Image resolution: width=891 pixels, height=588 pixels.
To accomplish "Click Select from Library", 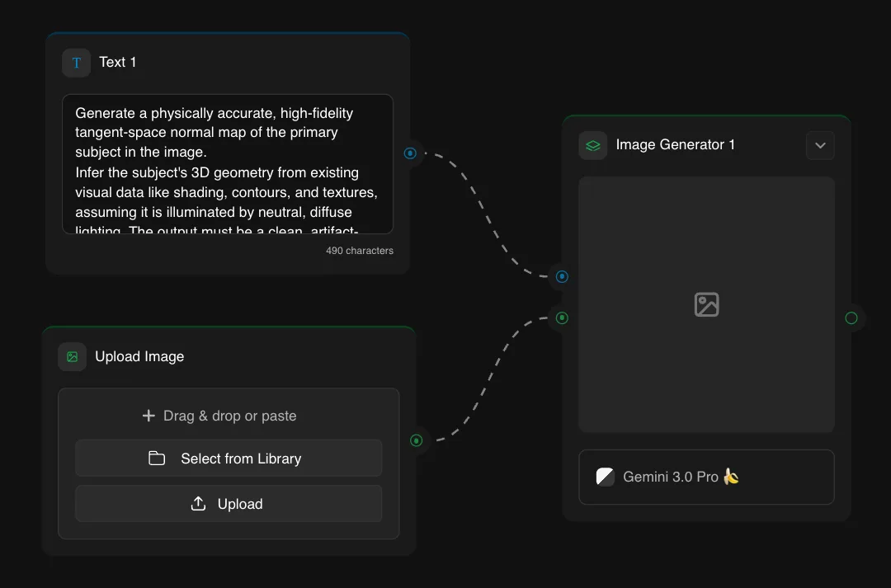I will tap(229, 458).
